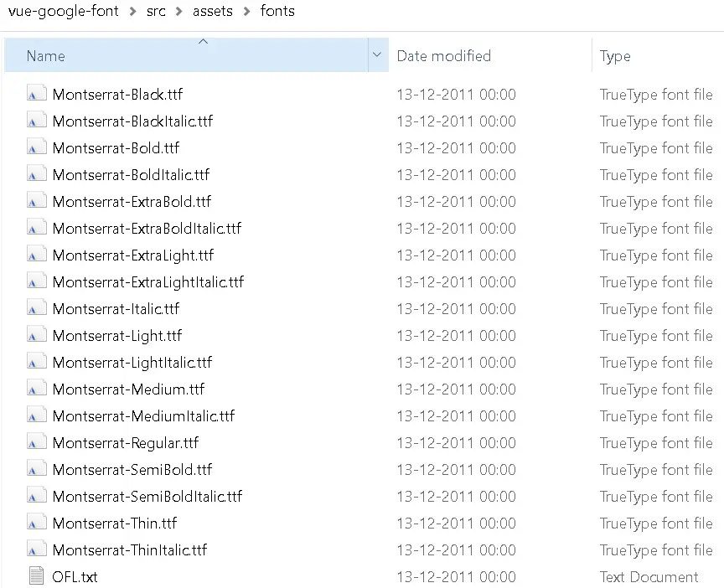The image size is (724, 588).
Task: Click the Montserrat-ExtraBoldItalic.ttf file icon
Action: [37, 227]
